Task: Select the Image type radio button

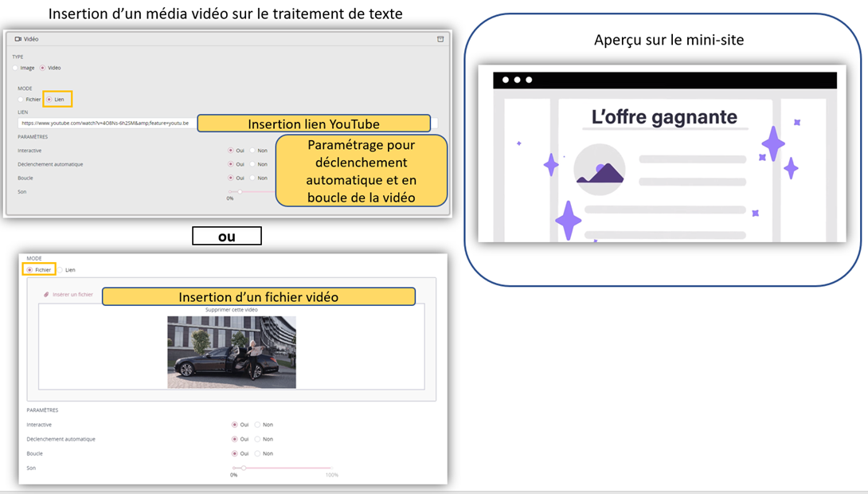Action: tap(15, 68)
